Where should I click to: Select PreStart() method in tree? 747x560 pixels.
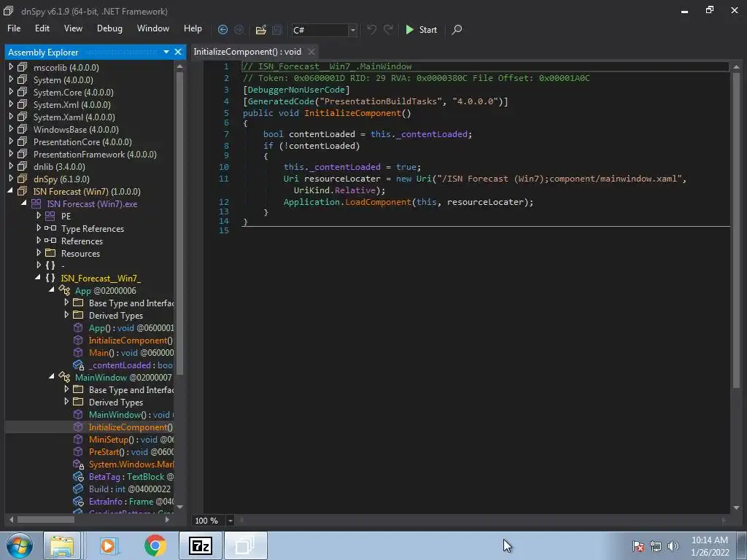(x=131, y=452)
